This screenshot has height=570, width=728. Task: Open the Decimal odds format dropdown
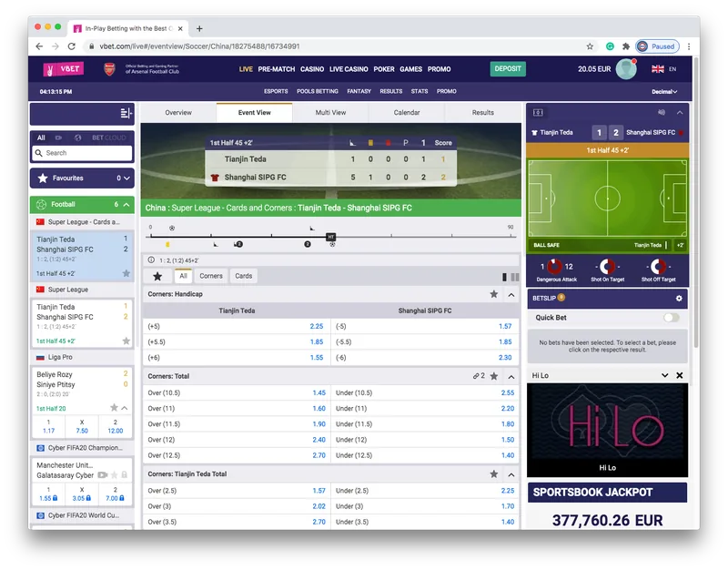[x=664, y=92]
